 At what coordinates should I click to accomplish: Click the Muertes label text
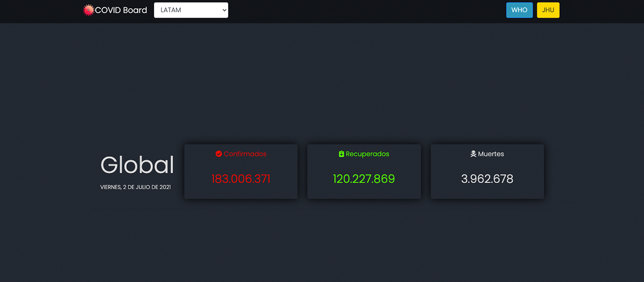click(x=491, y=154)
